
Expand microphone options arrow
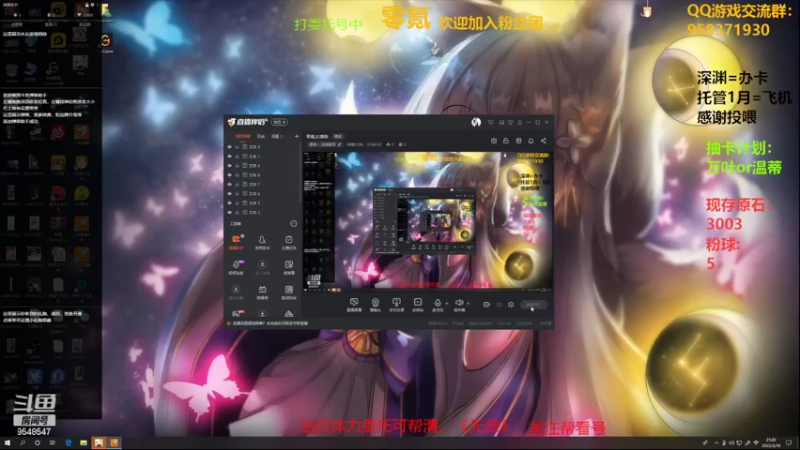(x=446, y=304)
